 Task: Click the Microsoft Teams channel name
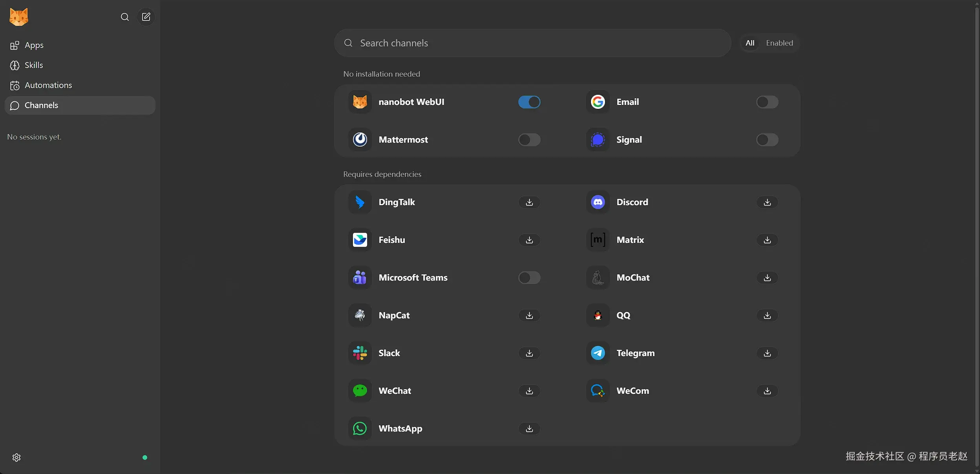[413, 277]
